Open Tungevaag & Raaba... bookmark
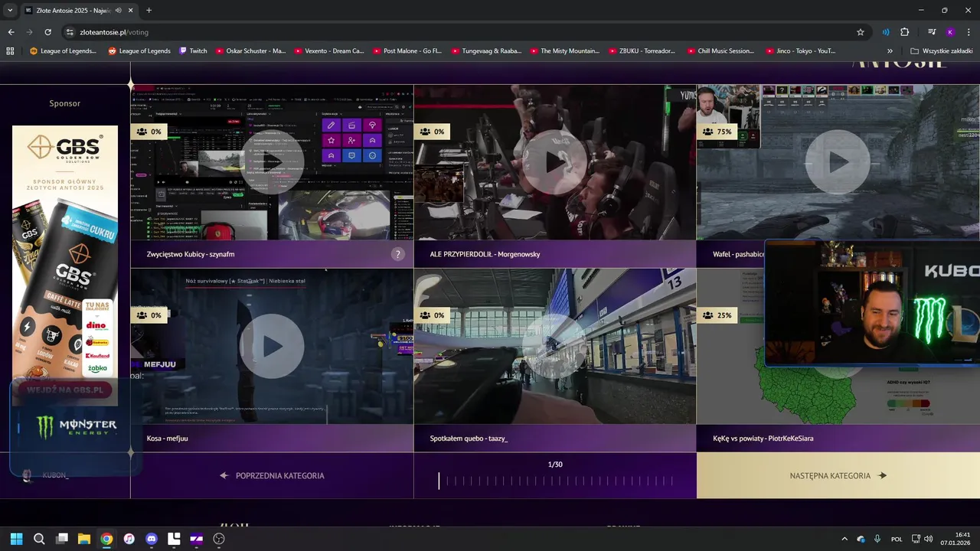Viewport: 980px width, 551px height. pyautogui.click(x=486, y=51)
